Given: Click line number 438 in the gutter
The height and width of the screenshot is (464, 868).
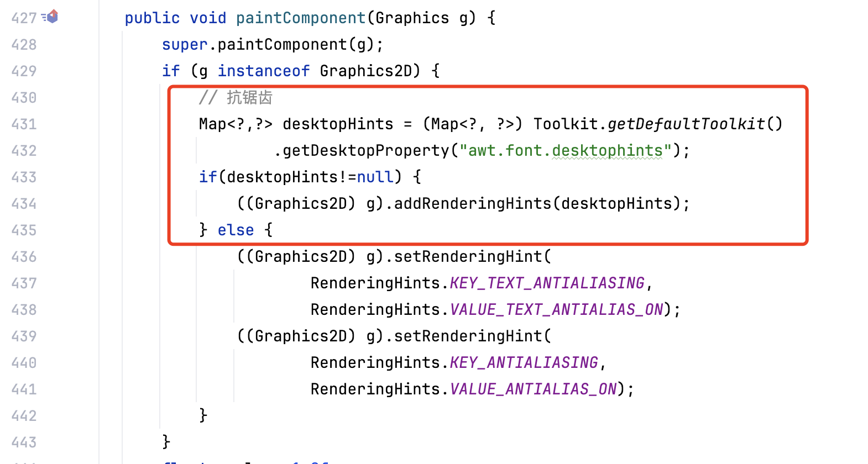Looking at the screenshot, I should (x=24, y=310).
